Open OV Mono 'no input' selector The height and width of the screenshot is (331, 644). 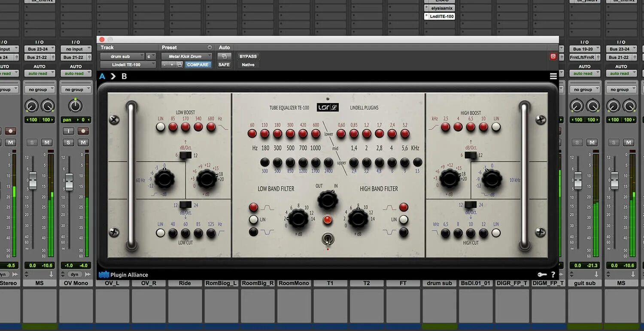(76, 49)
